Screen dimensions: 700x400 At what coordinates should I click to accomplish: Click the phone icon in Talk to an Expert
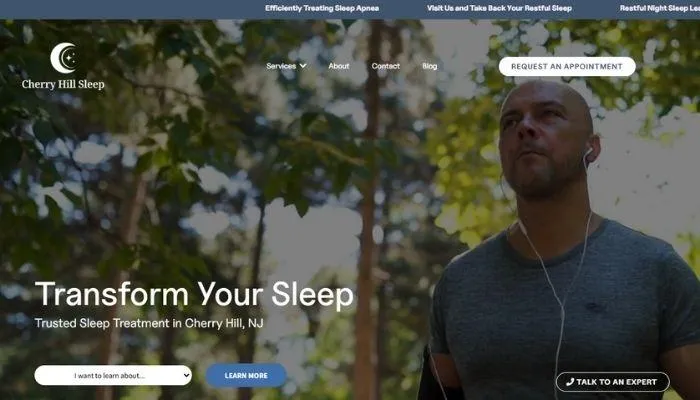570,382
